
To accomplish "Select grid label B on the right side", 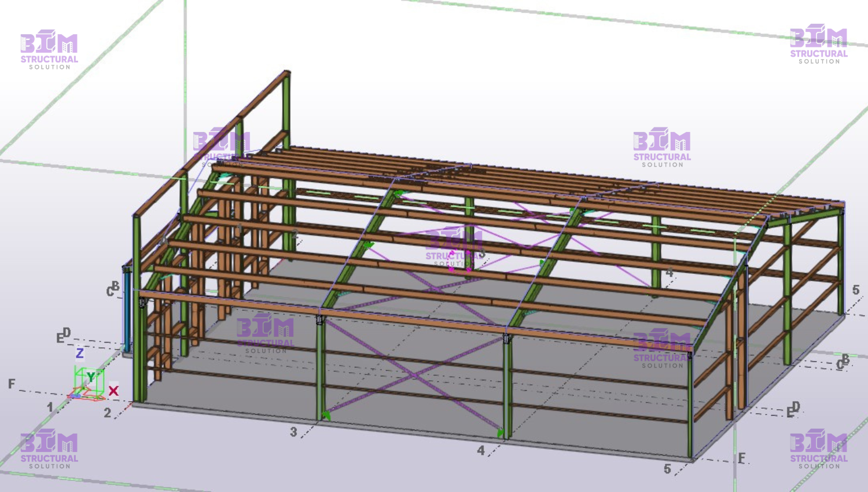I will (x=845, y=359).
